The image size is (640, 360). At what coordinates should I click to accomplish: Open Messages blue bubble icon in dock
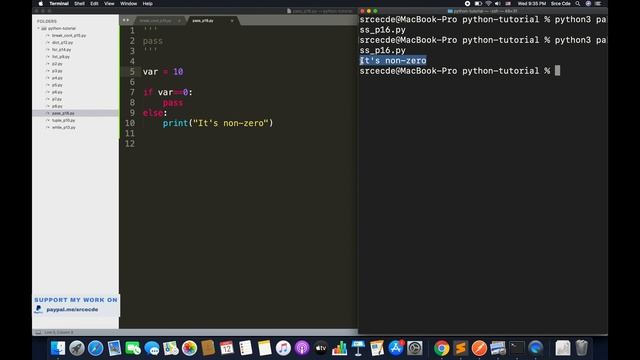click(x=152, y=348)
